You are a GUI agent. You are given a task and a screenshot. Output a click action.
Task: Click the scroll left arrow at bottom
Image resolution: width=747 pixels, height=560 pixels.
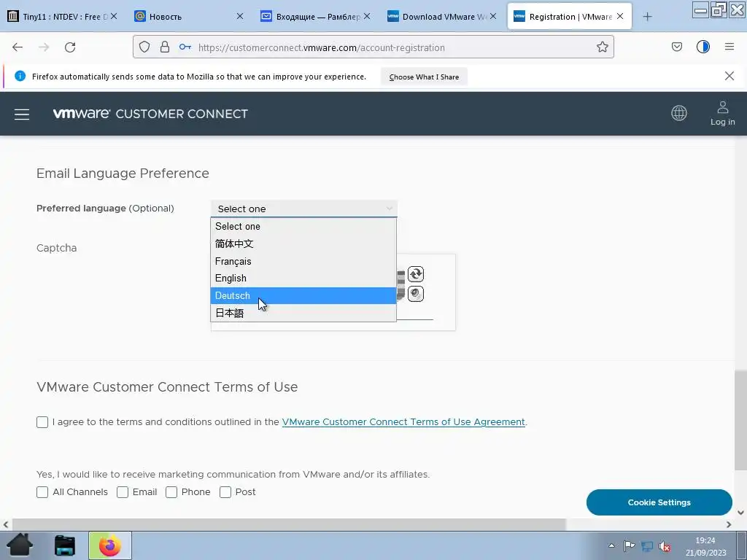tap(6, 524)
